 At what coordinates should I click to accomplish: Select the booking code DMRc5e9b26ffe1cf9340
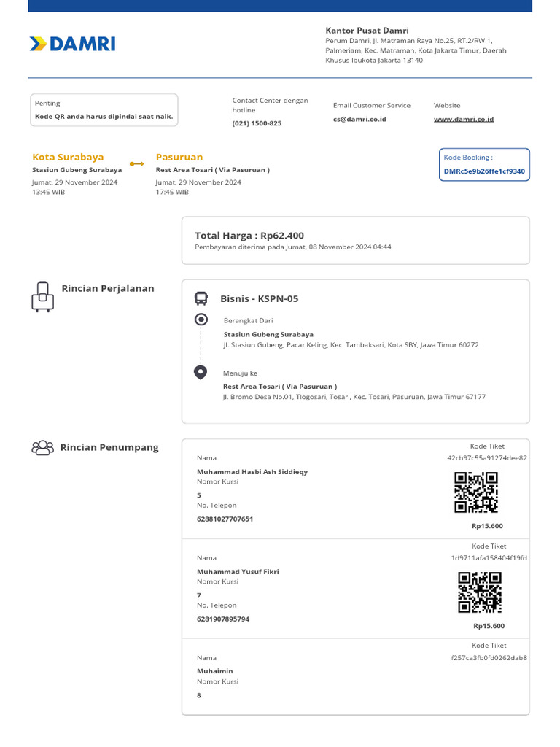(x=484, y=171)
